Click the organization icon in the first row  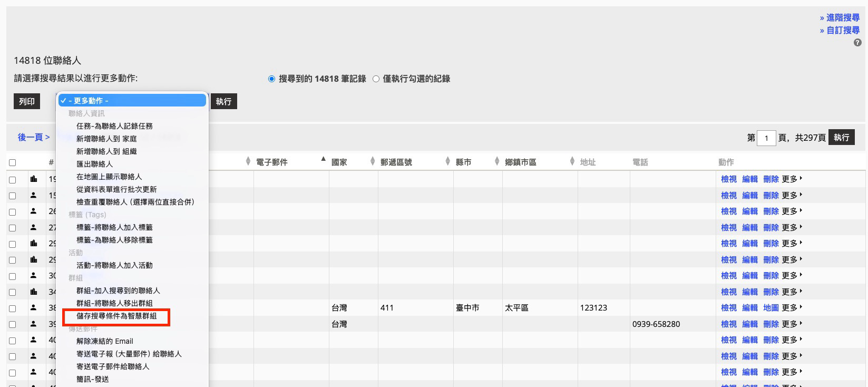pos(34,179)
